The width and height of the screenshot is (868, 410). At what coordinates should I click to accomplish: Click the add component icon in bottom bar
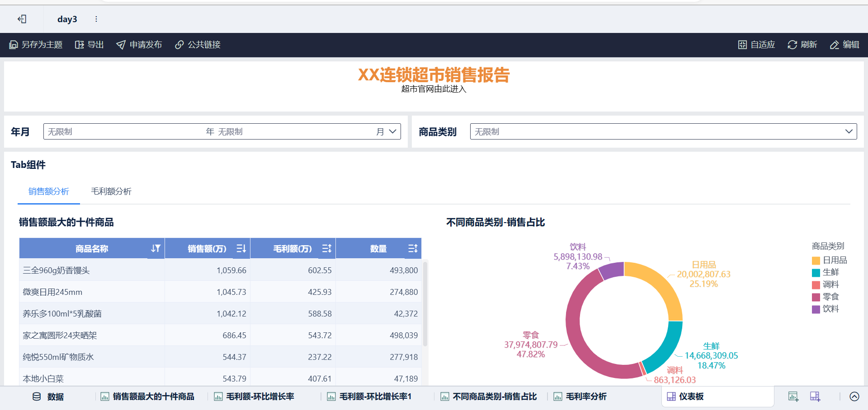click(793, 396)
